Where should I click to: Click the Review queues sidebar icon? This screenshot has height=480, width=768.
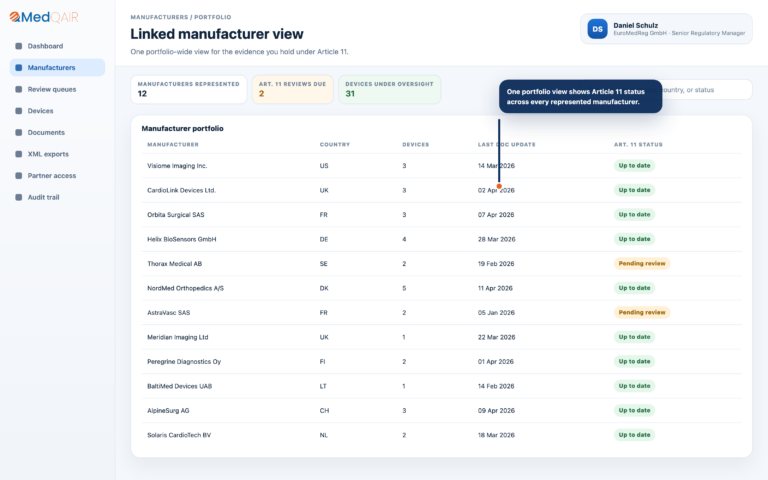(x=19, y=89)
